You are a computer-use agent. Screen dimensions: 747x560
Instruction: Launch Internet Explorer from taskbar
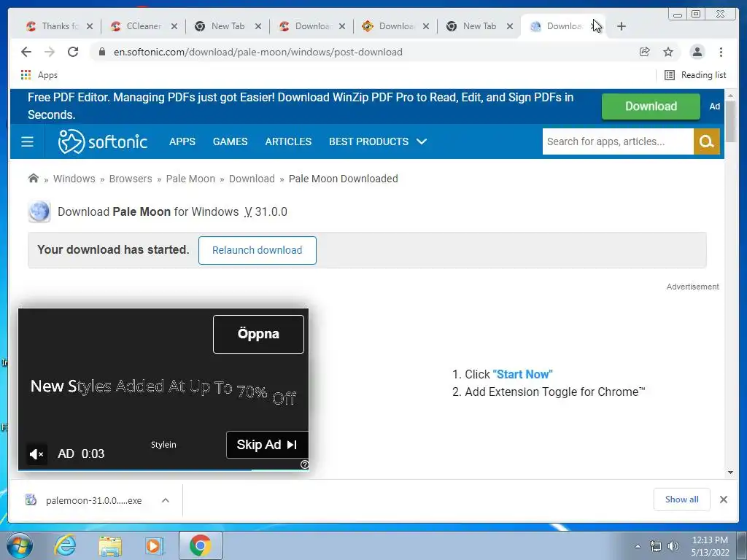coord(65,545)
